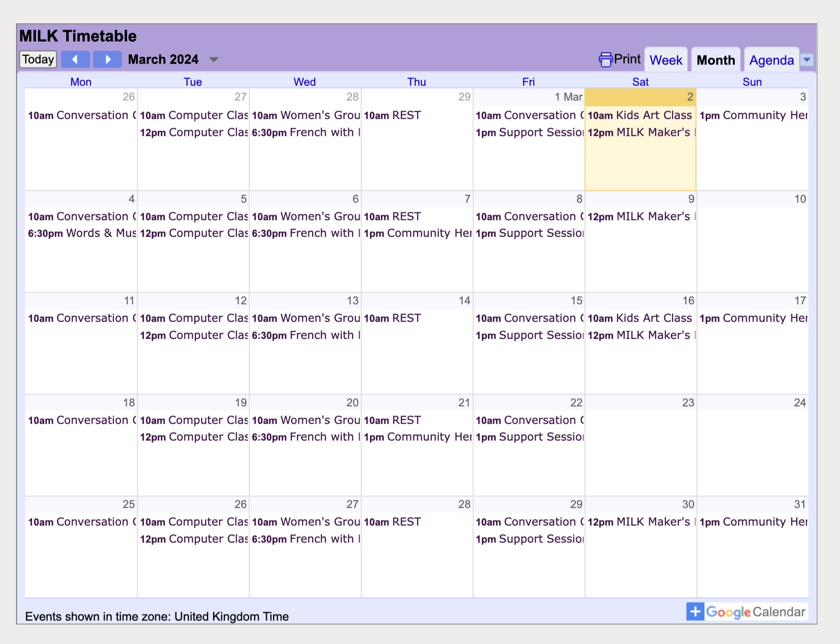Open 10am REST event on March 14
Viewport: 840px width, 644px height.
point(392,318)
